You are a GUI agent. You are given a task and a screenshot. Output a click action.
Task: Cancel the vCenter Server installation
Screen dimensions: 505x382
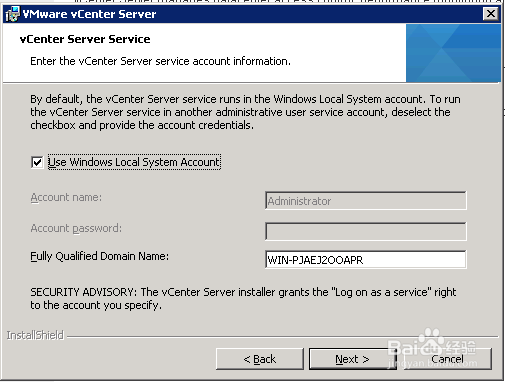[447, 359]
